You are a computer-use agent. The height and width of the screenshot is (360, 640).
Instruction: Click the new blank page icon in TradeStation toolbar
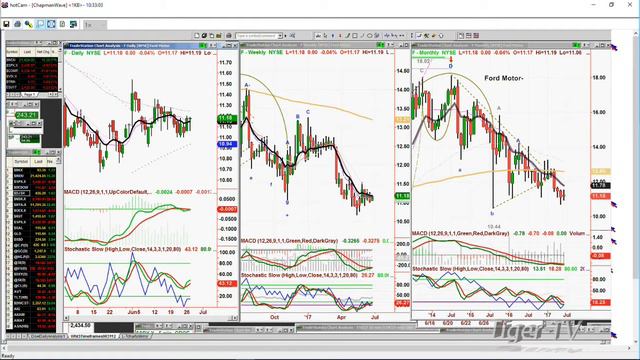197,36
